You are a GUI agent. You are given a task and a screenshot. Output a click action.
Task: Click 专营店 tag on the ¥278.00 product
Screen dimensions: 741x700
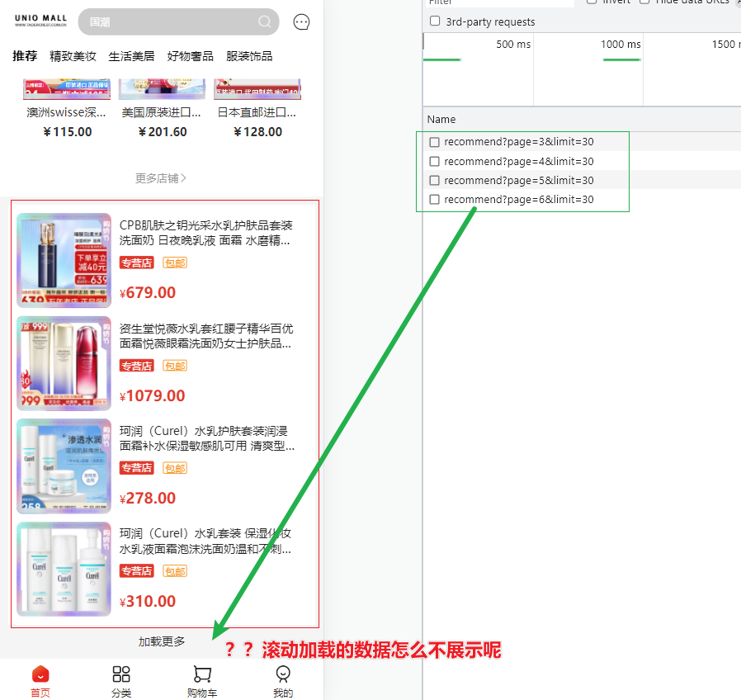click(137, 468)
